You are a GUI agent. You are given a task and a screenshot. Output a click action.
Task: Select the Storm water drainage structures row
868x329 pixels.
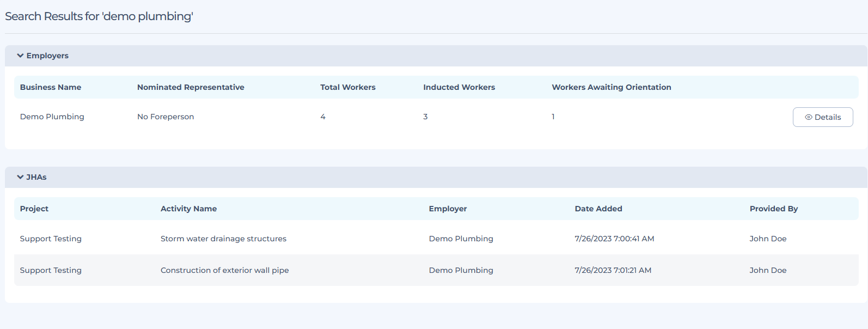click(223, 239)
